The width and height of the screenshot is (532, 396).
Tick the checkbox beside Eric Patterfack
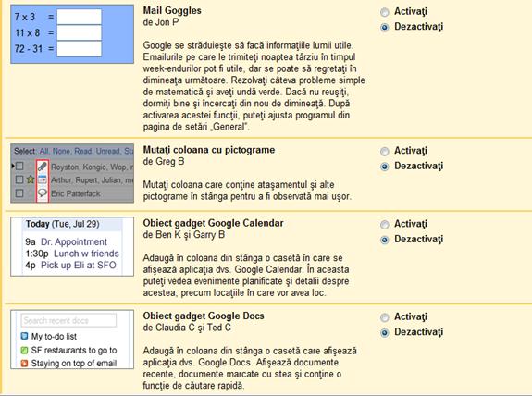(x=19, y=193)
